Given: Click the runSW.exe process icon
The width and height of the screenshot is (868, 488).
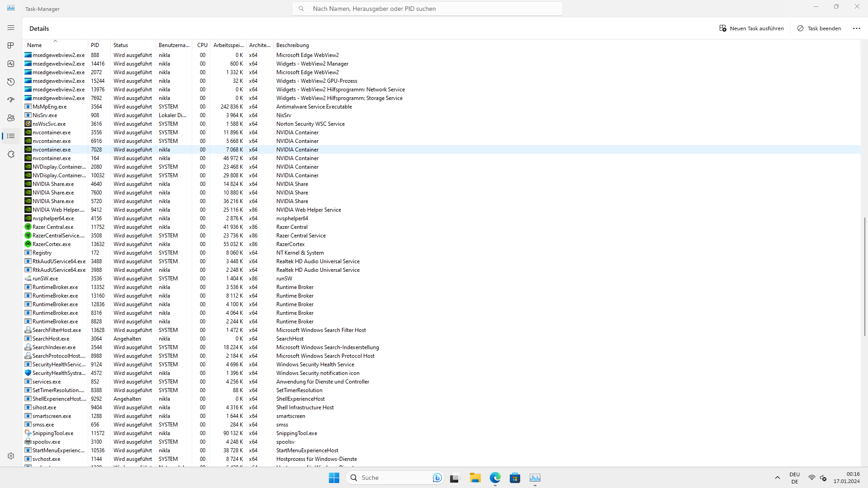Looking at the screenshot, I should coord(28,279).
